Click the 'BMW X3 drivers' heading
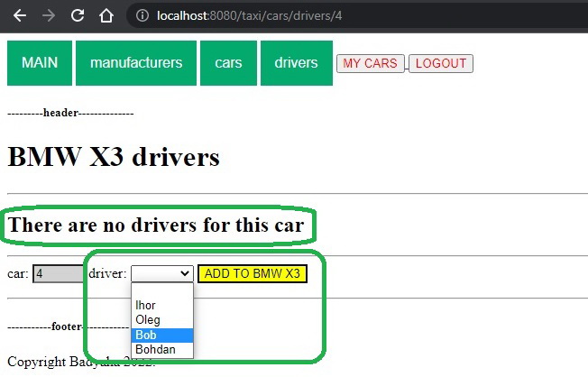The height and width of the screenshot is (377, 588). click(x=114, y=157)
